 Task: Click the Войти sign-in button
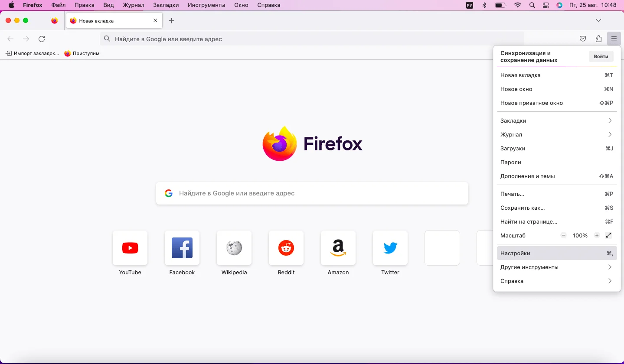click(601, 56)
